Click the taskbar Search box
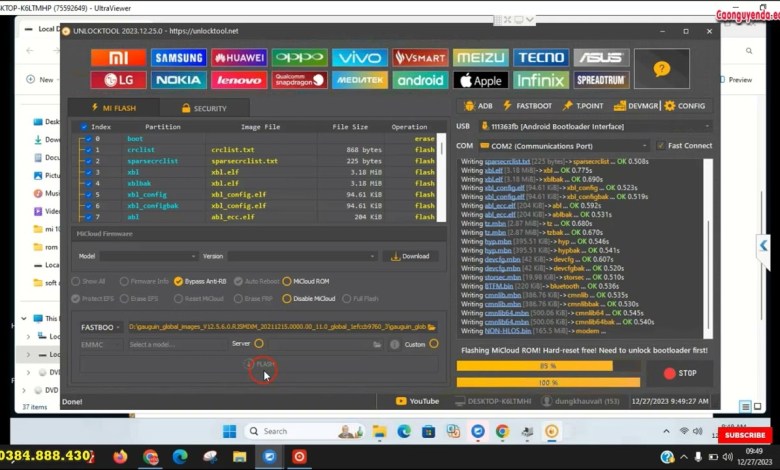The image size is (780, 470). pyautogui.click(x=305, y=431)
